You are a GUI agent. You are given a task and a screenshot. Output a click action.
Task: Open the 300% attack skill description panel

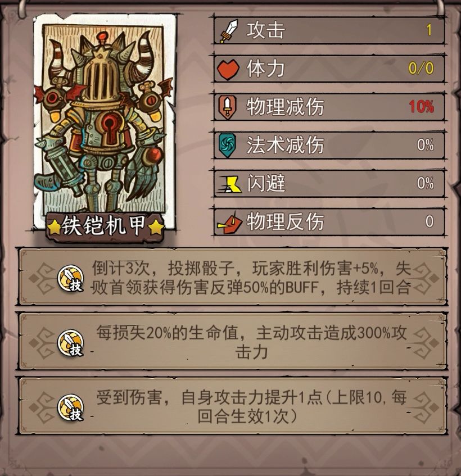233,342
